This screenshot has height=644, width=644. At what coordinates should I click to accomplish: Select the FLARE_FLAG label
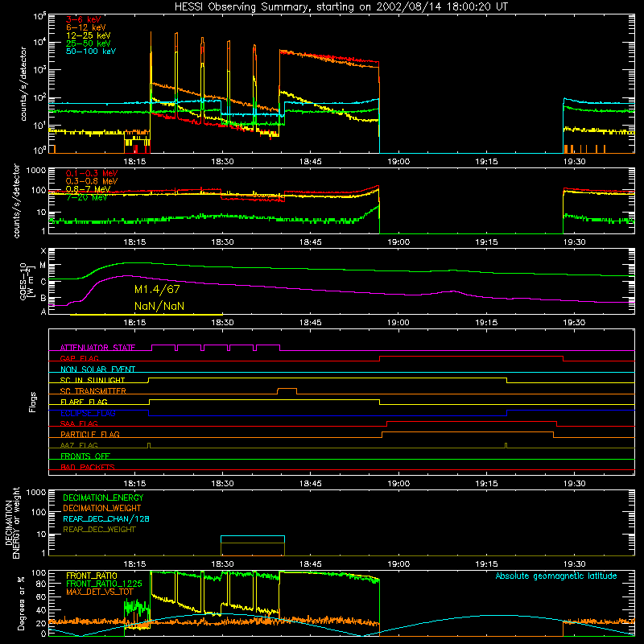(x=84, y=402)
